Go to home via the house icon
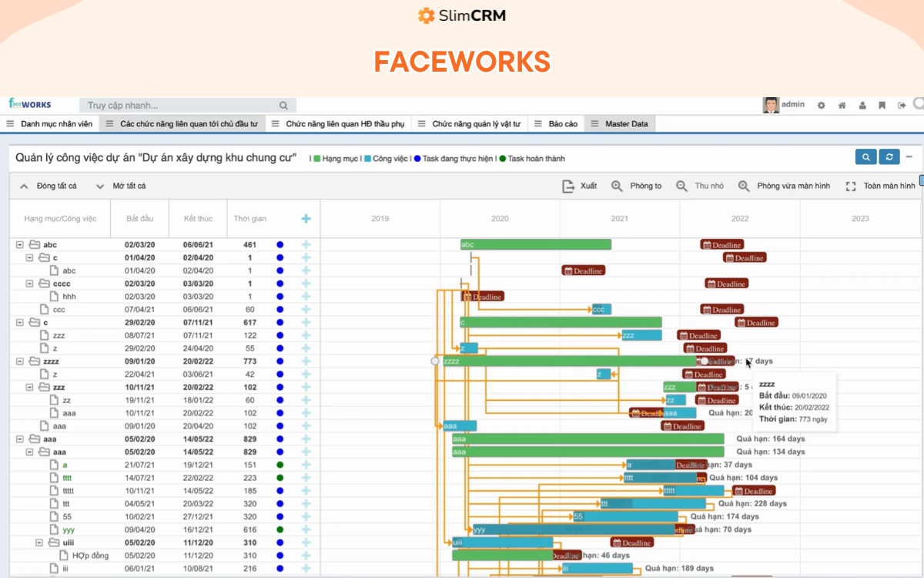Screen dimensions: 924x578 [842, 106]
